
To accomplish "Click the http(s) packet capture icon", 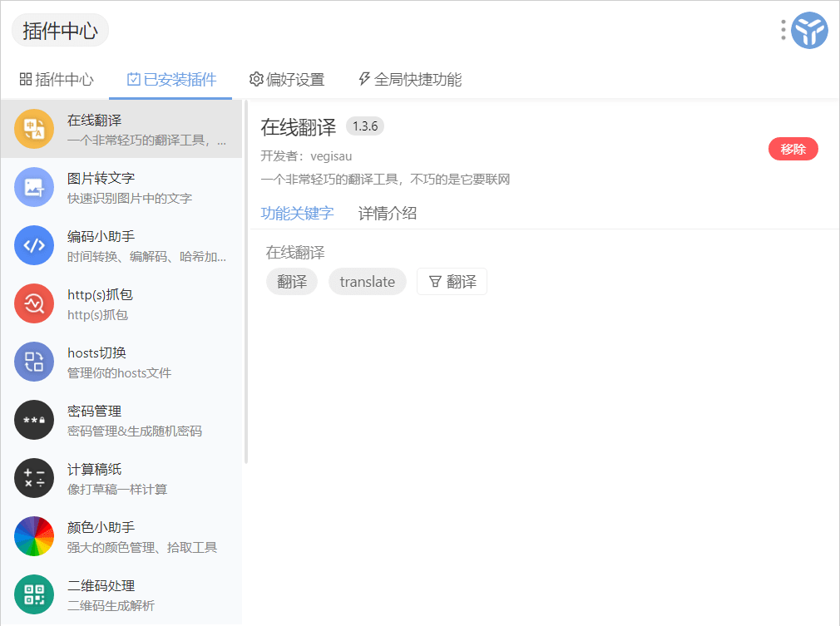I will pos(34,303).
